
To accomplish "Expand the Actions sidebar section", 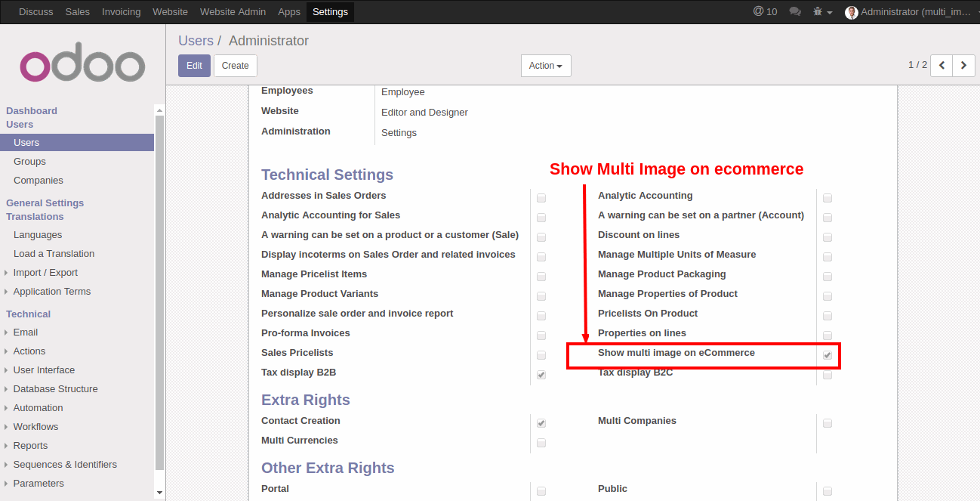I will 29,351.
